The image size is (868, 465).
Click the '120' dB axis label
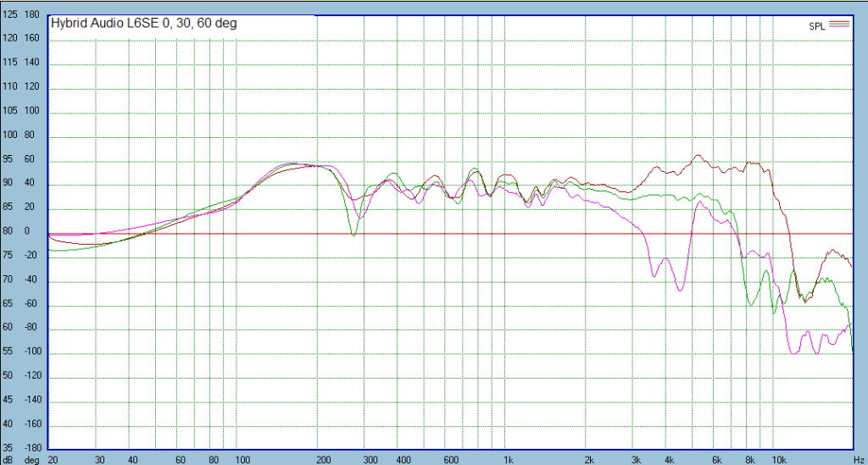click(x=10, y=38)
